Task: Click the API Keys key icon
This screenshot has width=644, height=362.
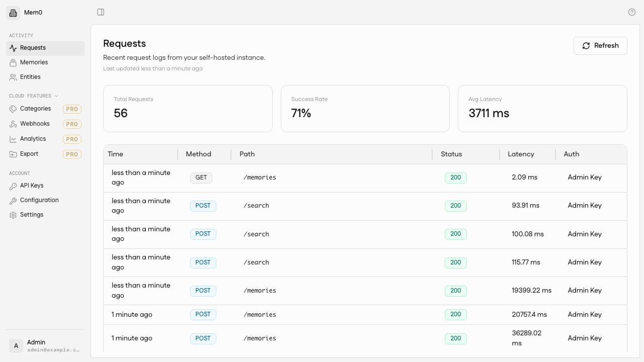Action: pos(13,186)
